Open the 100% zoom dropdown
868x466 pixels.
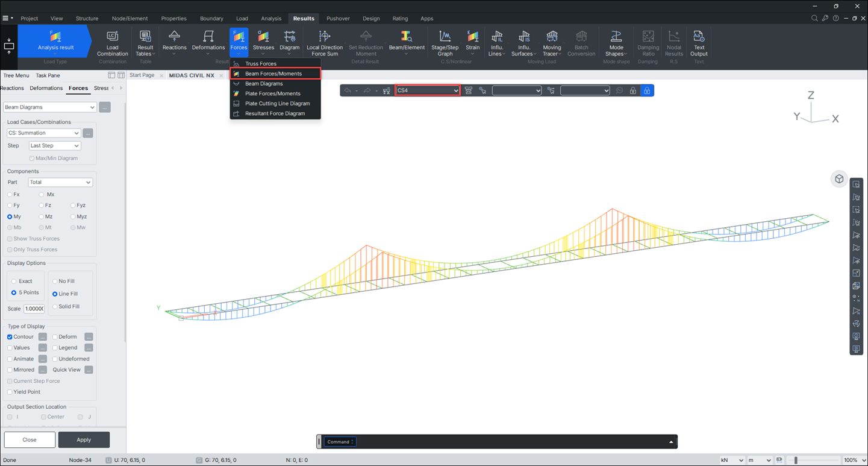click(854, 460)
